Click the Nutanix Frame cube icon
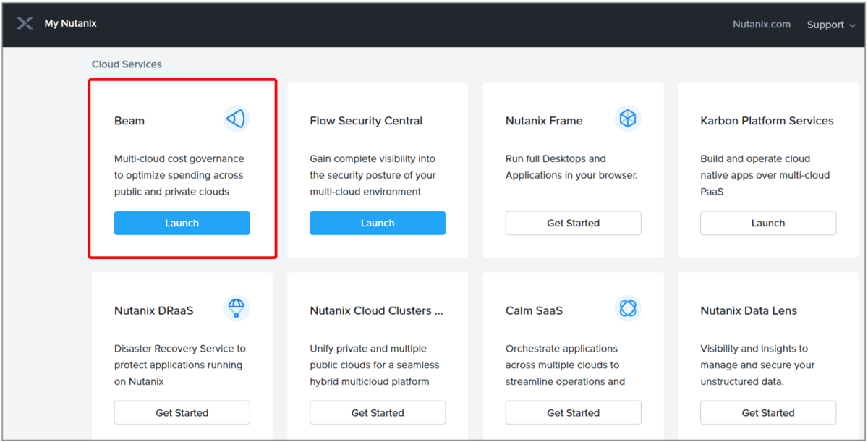The image size is (868, 442). (627, 119)
